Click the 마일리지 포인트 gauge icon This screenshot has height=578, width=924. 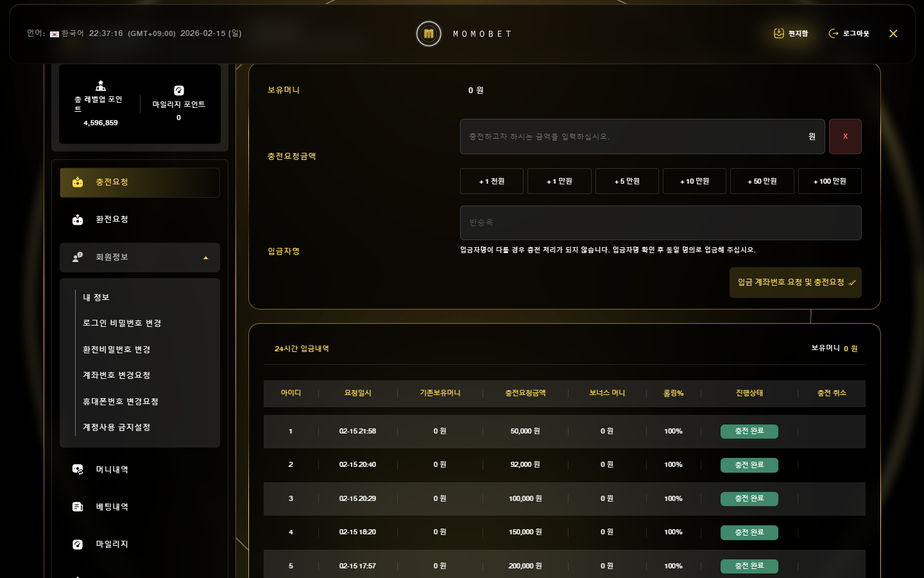pyautogui.click(x=179, y=91)
